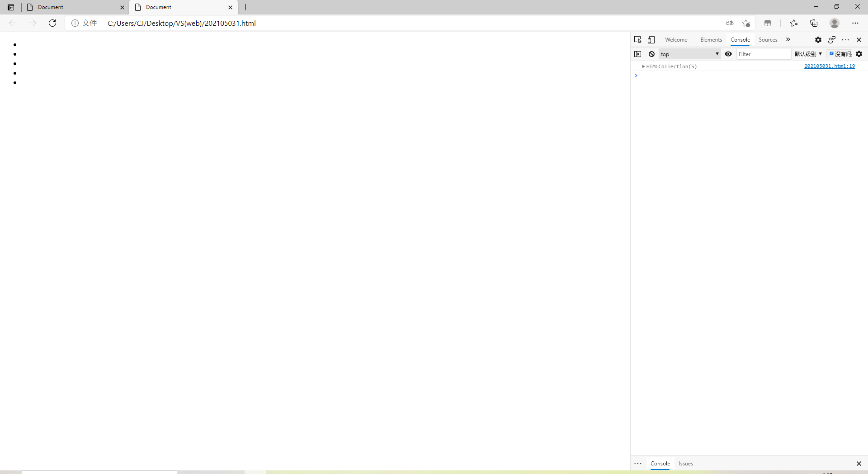Open the Favorites list
This screenshot has height=474, width=868.
[x=793, y=23]
